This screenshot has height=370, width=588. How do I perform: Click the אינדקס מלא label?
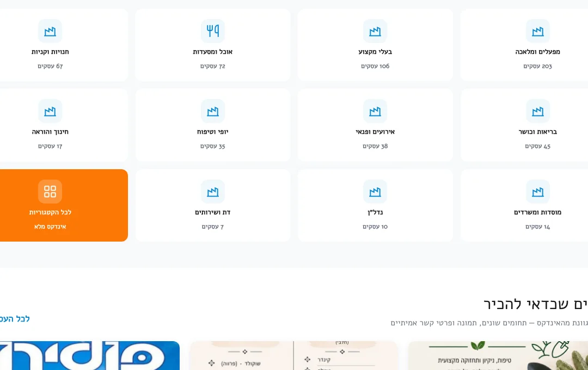(50, 226)
